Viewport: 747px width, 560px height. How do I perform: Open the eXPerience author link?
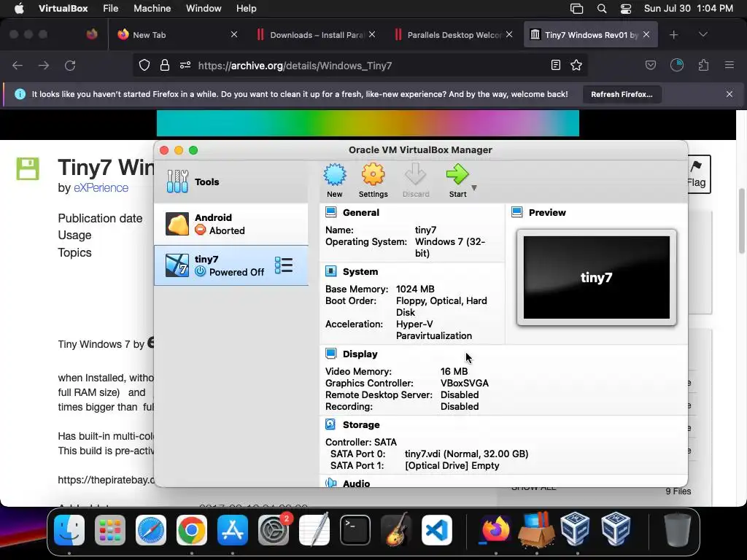pyautogui.click(x=101, y=187)
